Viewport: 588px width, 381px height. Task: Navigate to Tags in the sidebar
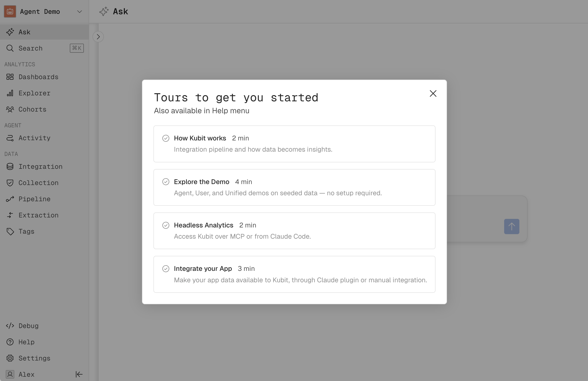tap(45, 232)
